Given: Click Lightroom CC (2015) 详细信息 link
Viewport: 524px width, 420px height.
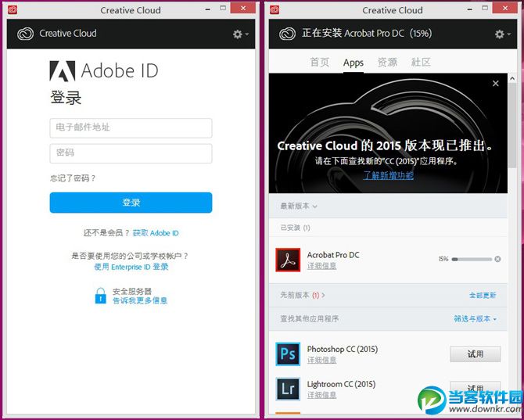Looking at the screenshot, I should coord(321,395).
